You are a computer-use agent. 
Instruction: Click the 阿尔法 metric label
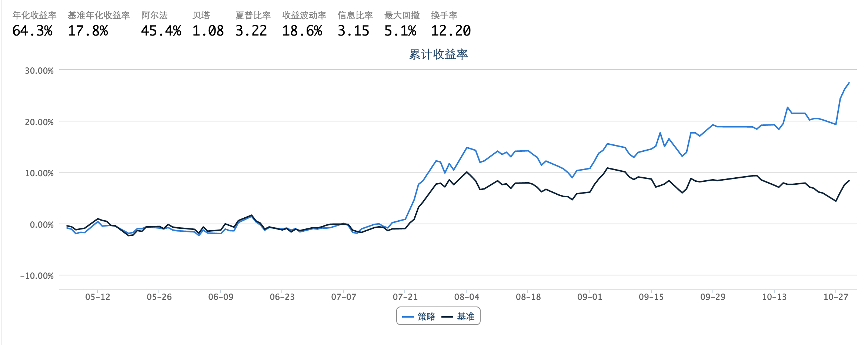coord(154,15)
